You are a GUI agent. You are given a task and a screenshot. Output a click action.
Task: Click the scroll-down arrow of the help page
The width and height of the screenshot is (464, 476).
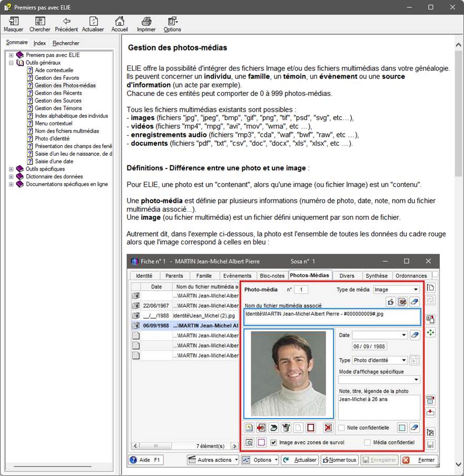[x=458, y=464]
